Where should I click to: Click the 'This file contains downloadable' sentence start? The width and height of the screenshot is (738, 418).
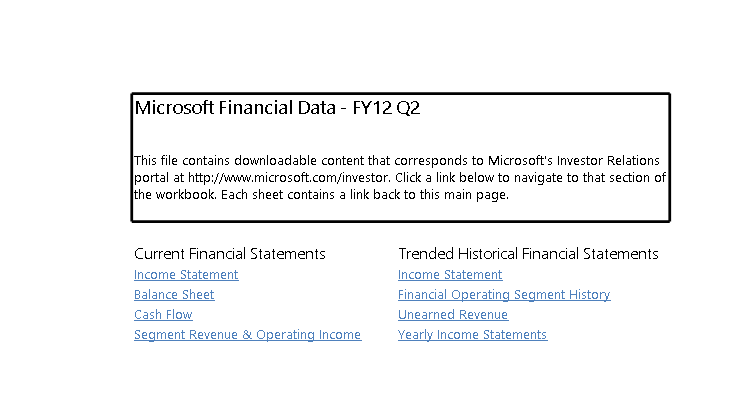pyautogui.click(x=228, y=161)
